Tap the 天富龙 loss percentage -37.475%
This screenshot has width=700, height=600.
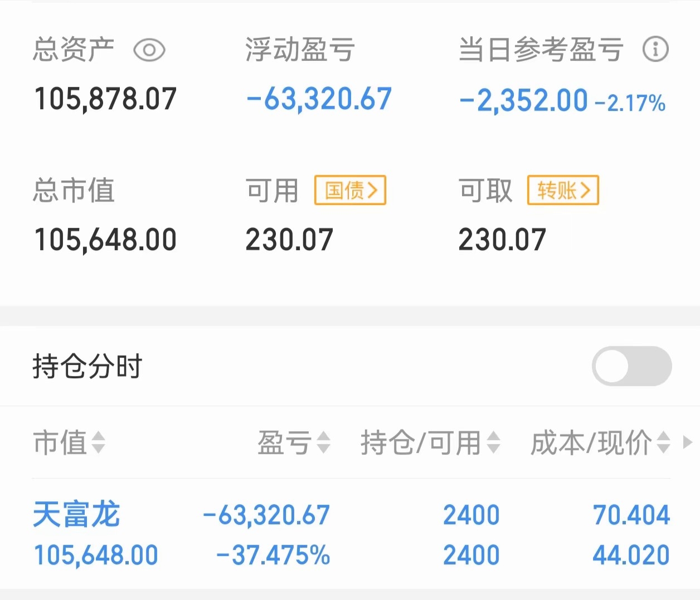(273, 555)
